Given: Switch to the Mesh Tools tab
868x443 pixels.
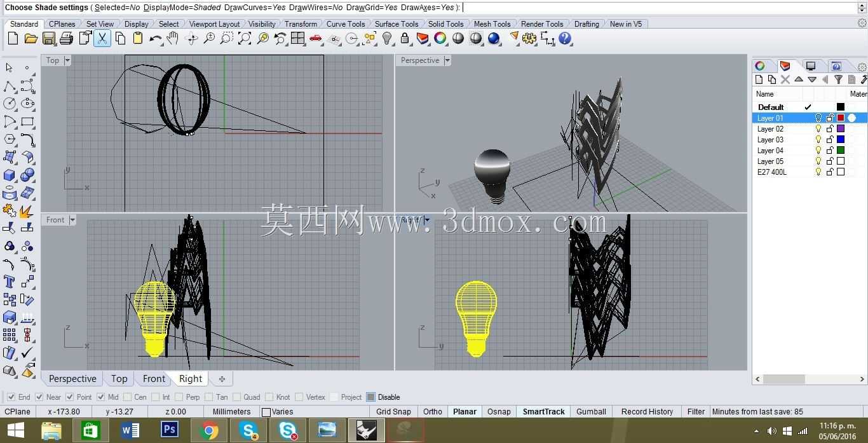Looking at the screenshot, I should click(x=492, y=24).
